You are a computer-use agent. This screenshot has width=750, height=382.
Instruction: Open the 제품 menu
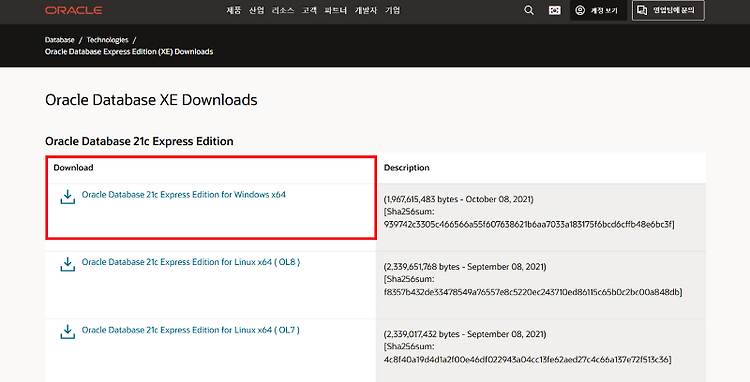[x=233, y=10]
